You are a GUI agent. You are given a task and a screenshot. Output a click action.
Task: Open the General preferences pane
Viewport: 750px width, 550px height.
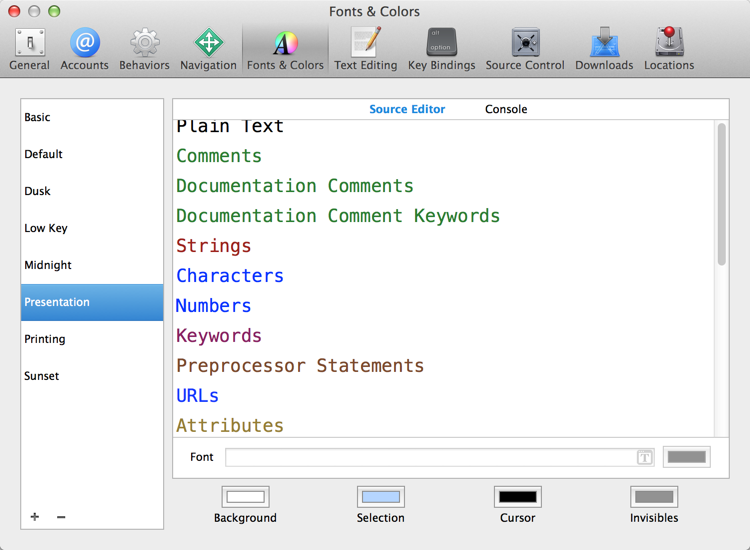point(29,49)
